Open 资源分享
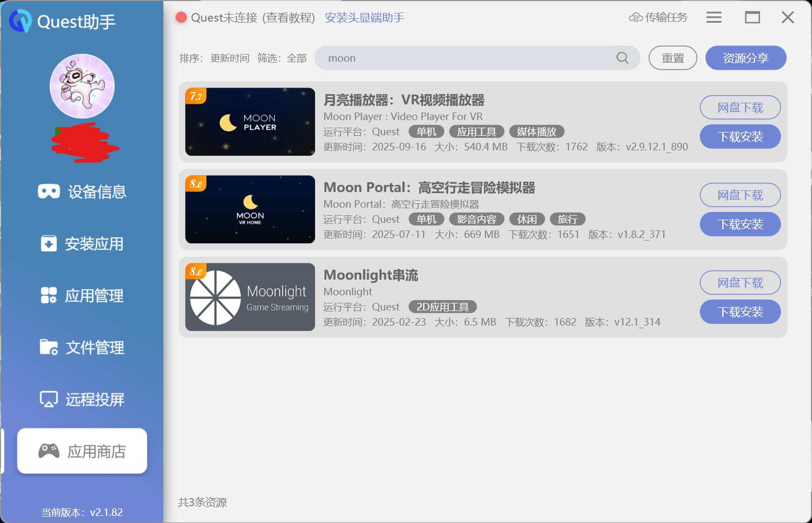The height and width of the screenshot is (523, 812). [x=745, y=58]
